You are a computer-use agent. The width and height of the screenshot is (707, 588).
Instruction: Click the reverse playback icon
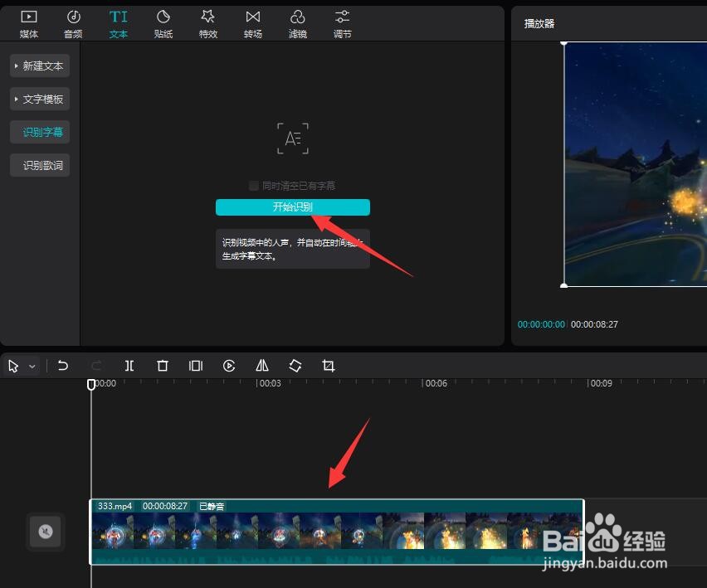(229, 366)
